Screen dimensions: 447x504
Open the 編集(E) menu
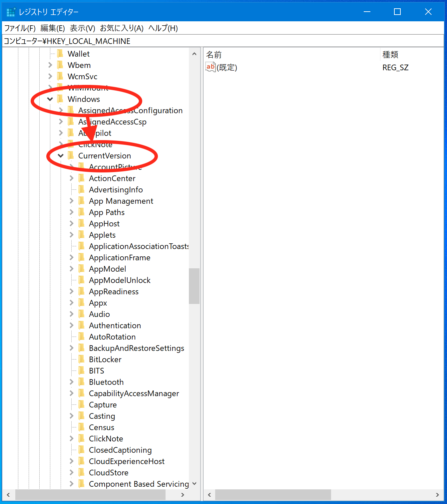(53, 28)
